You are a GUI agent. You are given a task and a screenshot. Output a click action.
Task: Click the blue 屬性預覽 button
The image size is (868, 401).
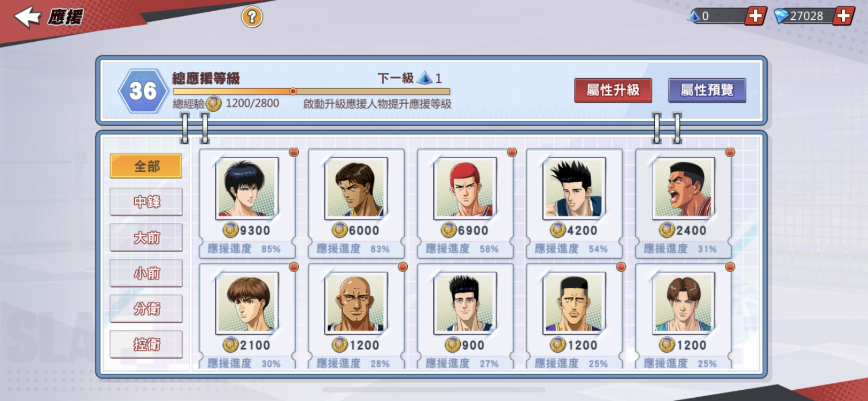(707, 90)
